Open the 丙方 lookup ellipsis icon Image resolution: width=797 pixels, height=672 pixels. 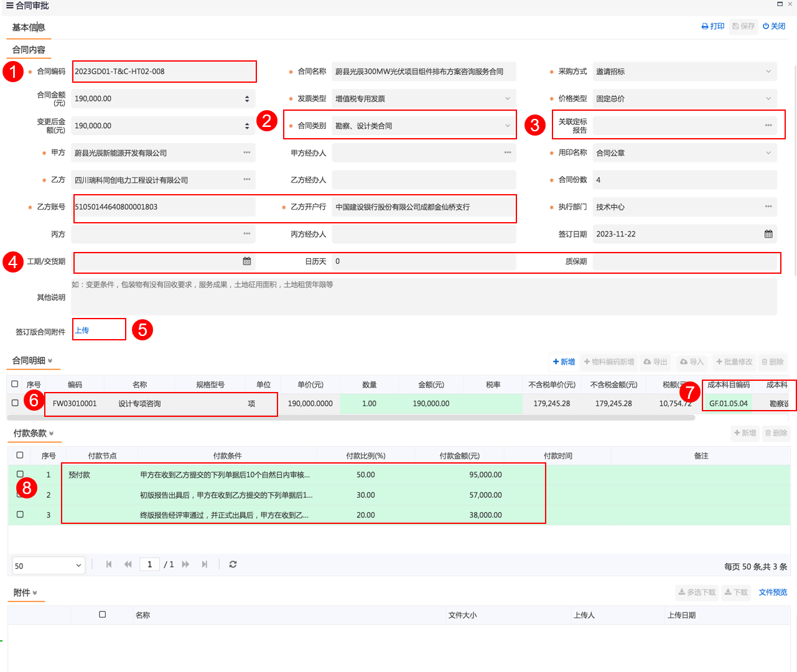click(247, 234)
